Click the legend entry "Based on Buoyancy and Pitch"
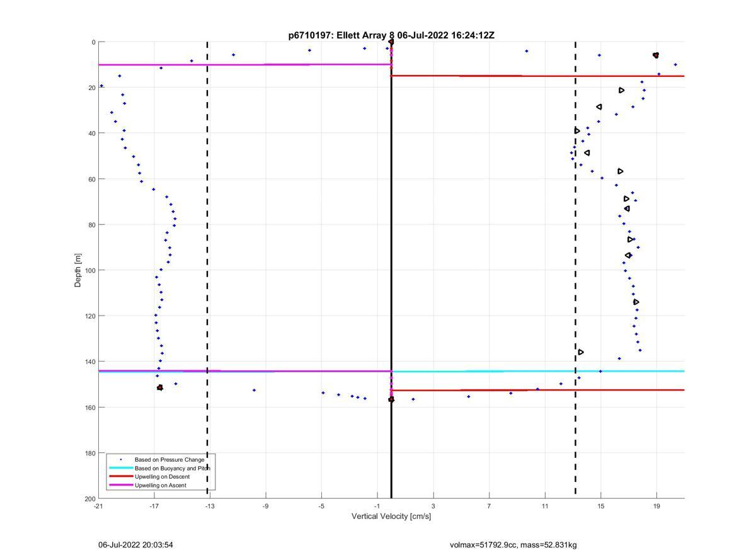The height and width of the screenshot is (560, 756). [x=173, y=469]
